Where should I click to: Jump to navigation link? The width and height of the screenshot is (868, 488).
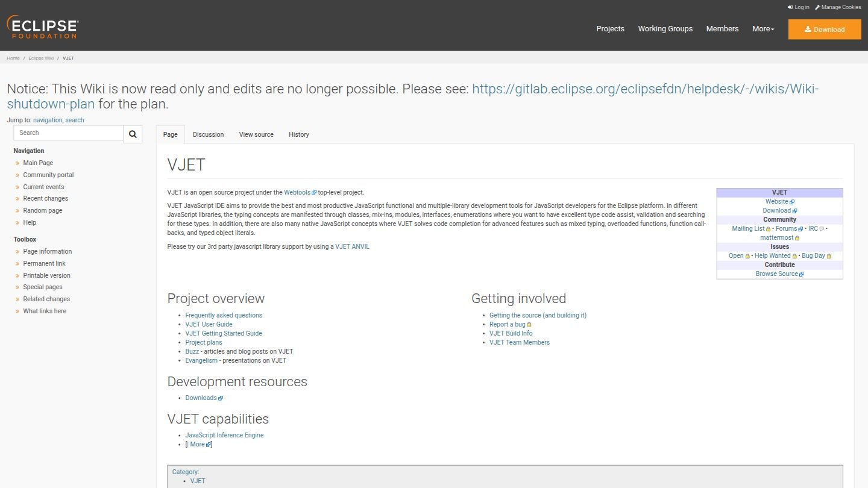48,120
